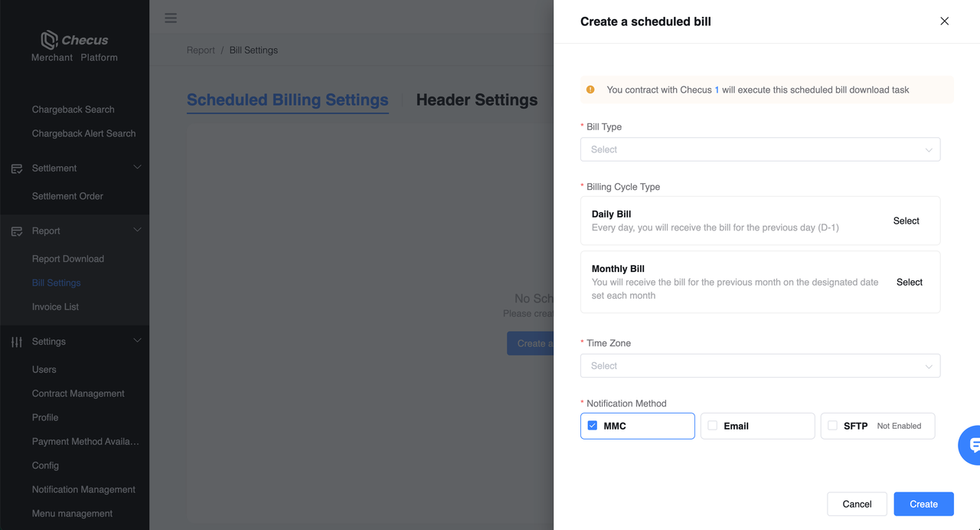Screen dimensions: 980x530
Task: Click the Settings sliders icon
Action: (x=17, y=342)
